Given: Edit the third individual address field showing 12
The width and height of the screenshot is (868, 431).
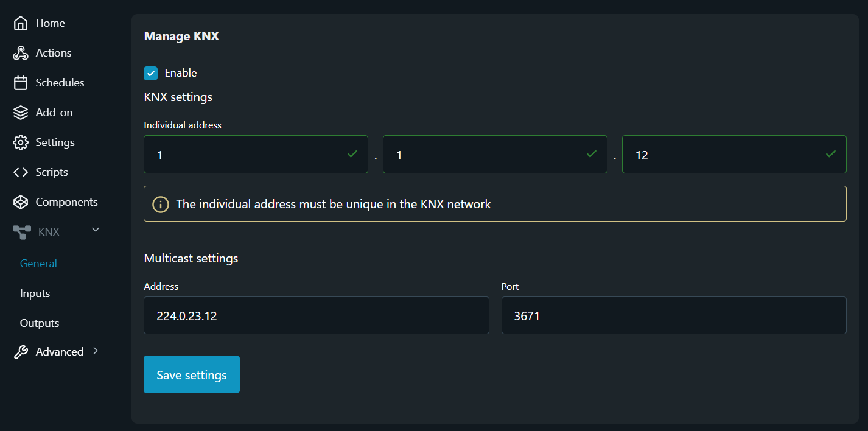Looking at the screenshot, I should tap(724, 155).
